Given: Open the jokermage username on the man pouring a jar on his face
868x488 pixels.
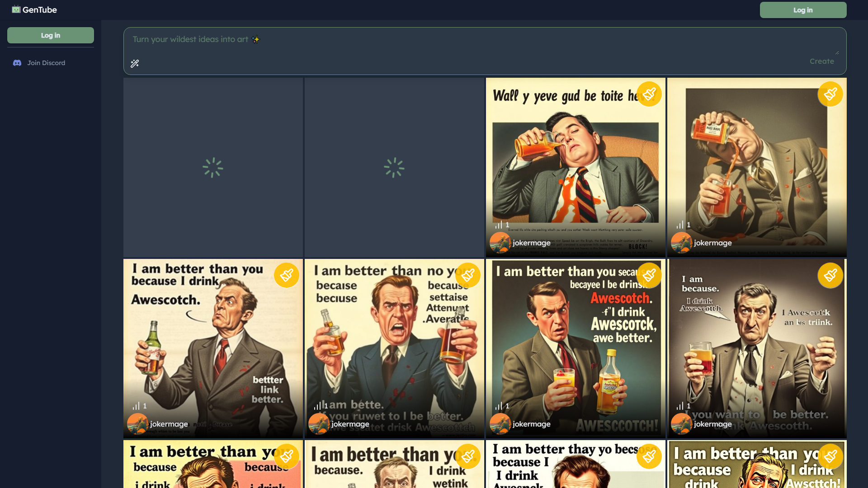Looking at the screenshot, I should (713, 243).
